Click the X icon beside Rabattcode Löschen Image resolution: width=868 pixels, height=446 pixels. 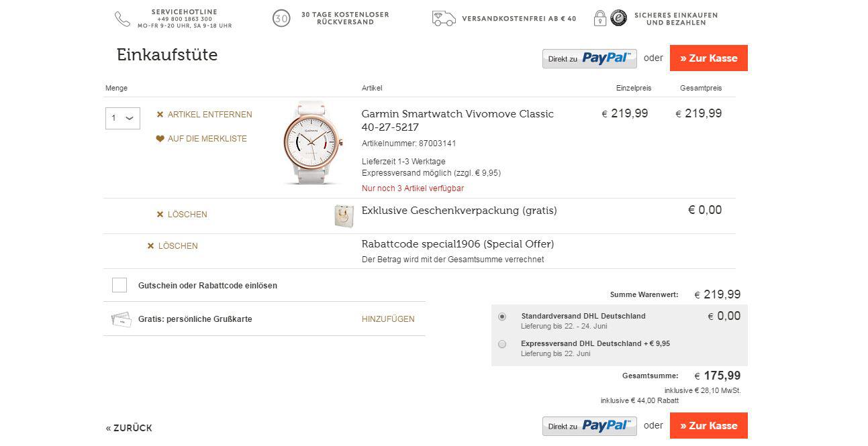[150, 246]
